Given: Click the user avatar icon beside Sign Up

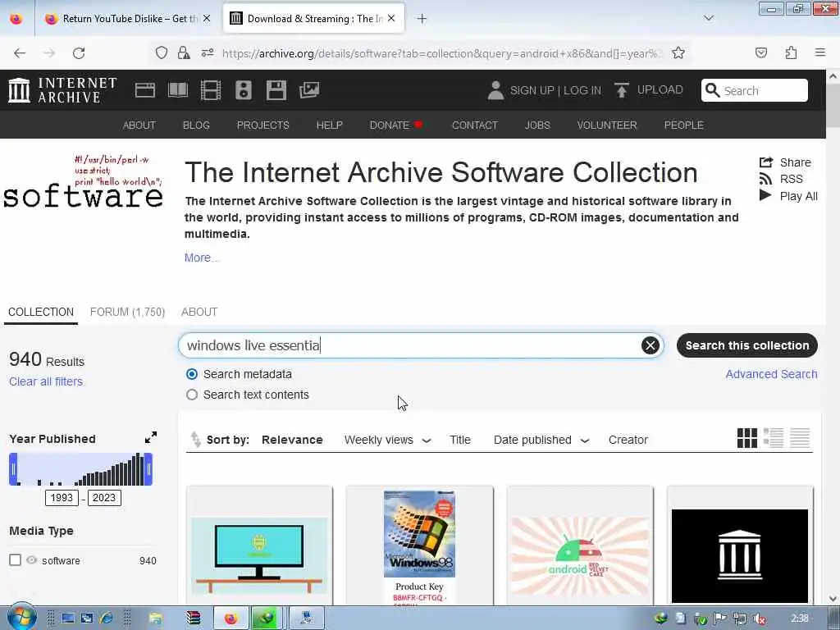Looking at the screenshot, I should (x=495, y=90).
